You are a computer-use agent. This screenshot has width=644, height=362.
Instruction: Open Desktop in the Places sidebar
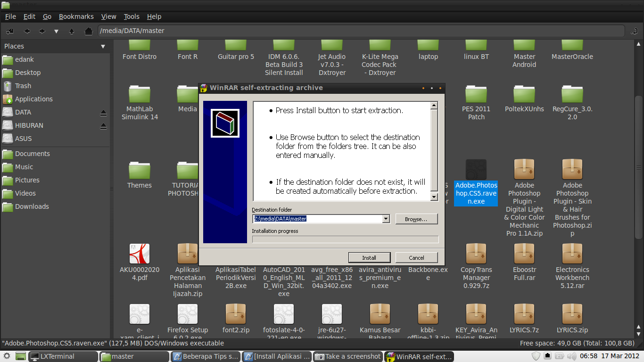55,73
